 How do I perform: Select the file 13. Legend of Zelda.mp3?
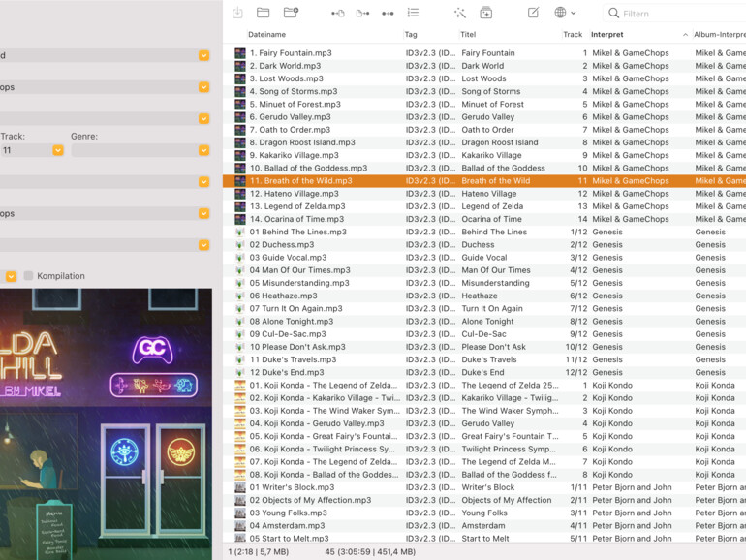(297, 206)
